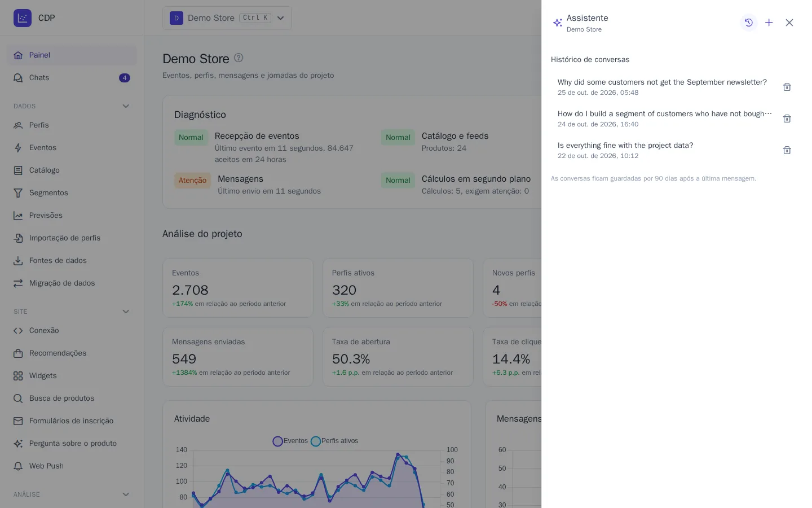Click the Taxa de abertura 50.3% card
The image size is (812, 508).
click(398, 357)
